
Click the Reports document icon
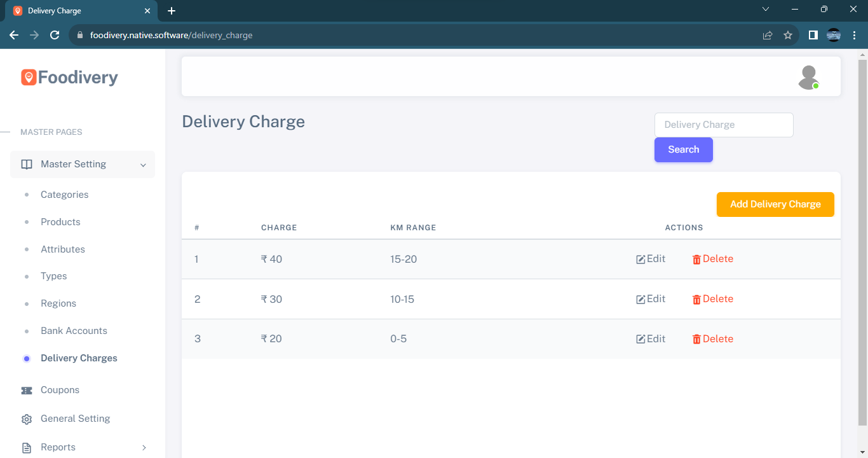[27, 448]
